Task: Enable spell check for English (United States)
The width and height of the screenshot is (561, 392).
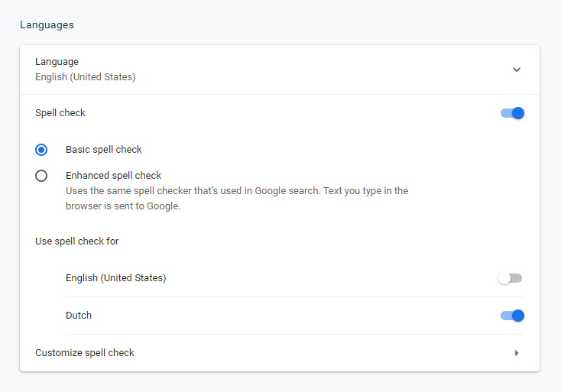Action: coord(510,278)
